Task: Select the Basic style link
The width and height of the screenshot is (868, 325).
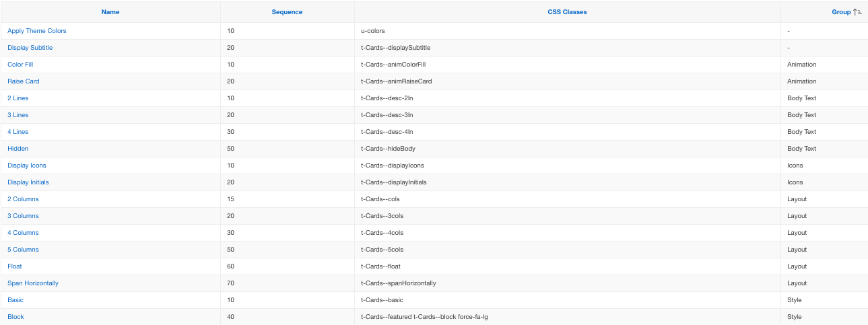Action: click(15, 300)
